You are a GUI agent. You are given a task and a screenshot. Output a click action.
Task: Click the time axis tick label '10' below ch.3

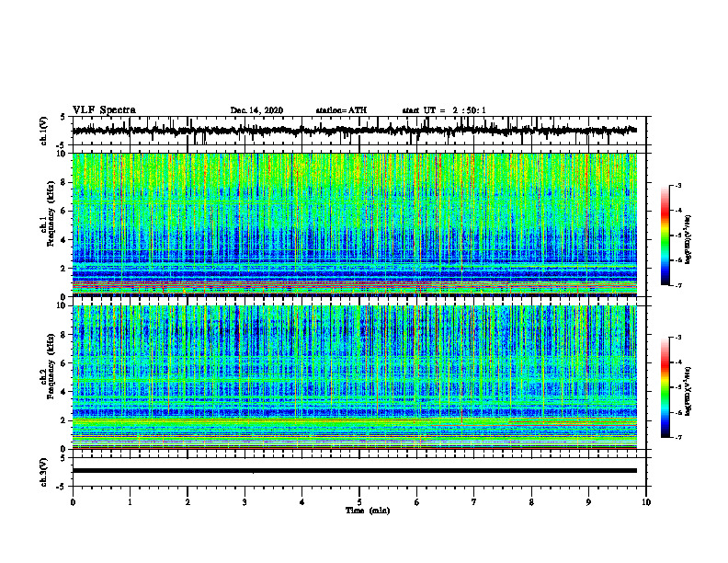646,502
